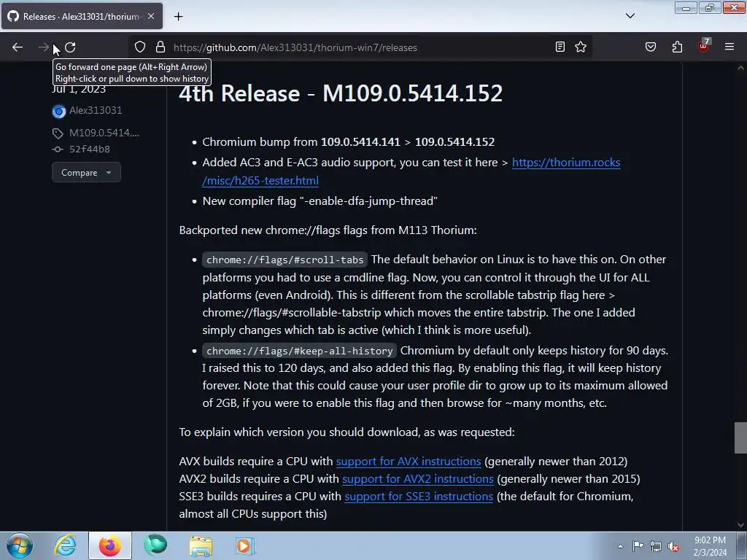Launch Windows Media Player from taskbar

[x=245, y=545]
